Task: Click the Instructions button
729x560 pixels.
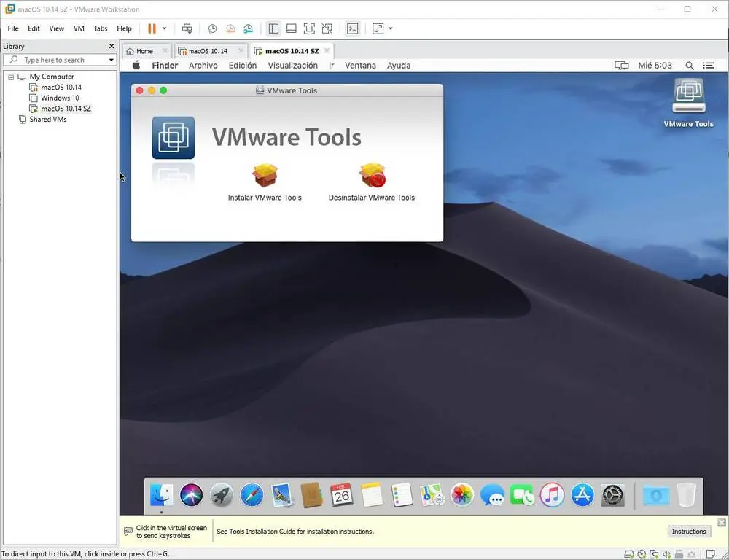Action: (x=689, y=531)
